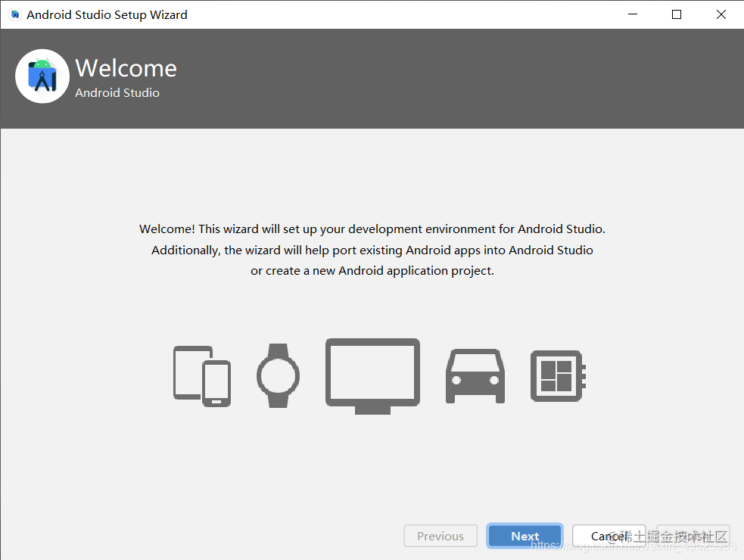Click the Android Things chip board icon

pyautogui.click(x=558, y=376)
